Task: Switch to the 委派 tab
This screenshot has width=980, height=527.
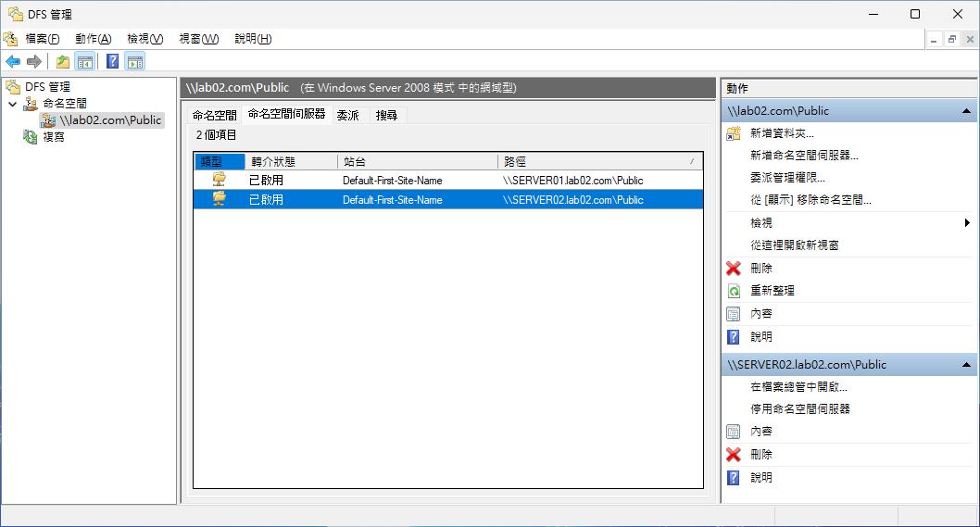Action: coord(348,115)
